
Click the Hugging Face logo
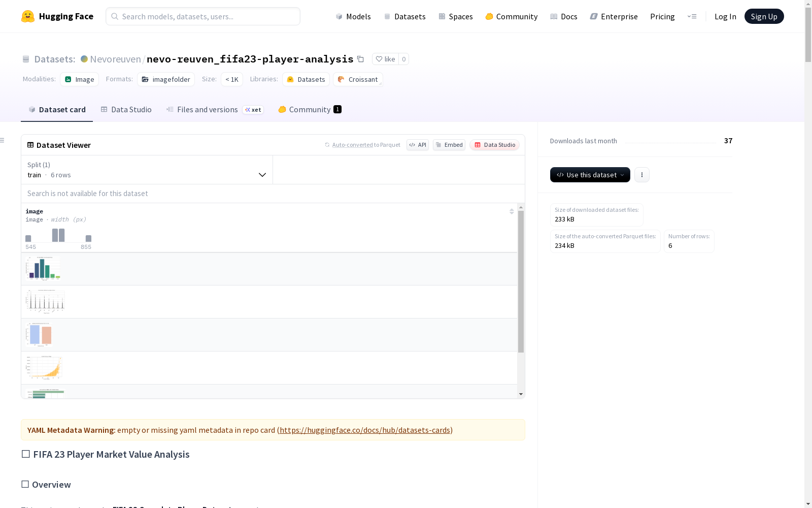click(57, 16)
